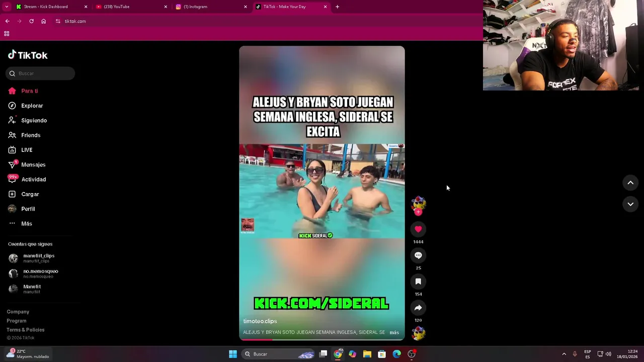The width and height of the screenshot is (644, 362).
Task: Open OBS Studio from taskbar
Action: point(412,354)
